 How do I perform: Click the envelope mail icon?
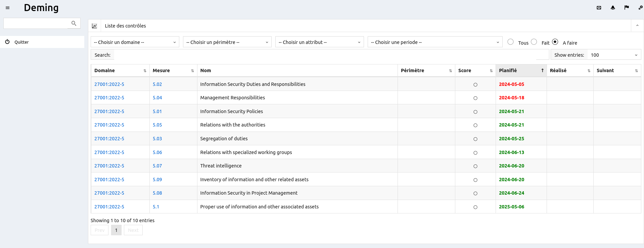tap(599, 8)
